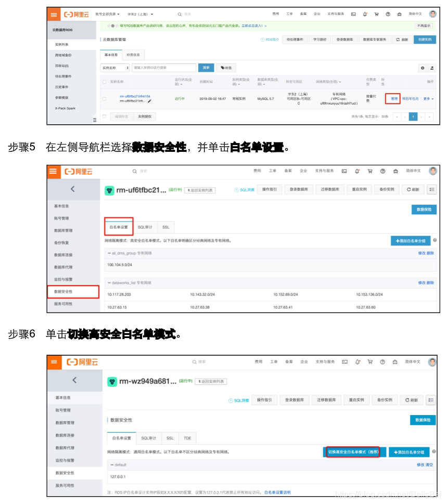
Task: Open 账号全部资源 dropdown in top header
Action: point(107,14)
